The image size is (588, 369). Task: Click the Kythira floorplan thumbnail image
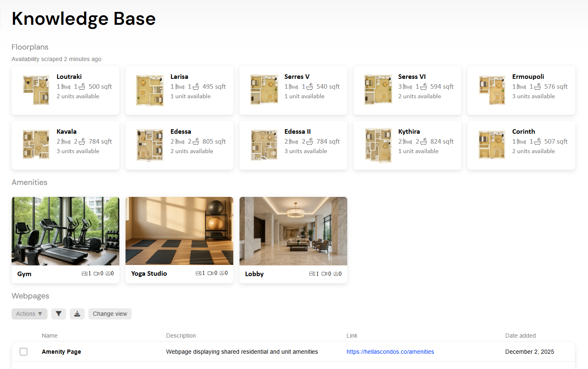[x=378, y=145]
